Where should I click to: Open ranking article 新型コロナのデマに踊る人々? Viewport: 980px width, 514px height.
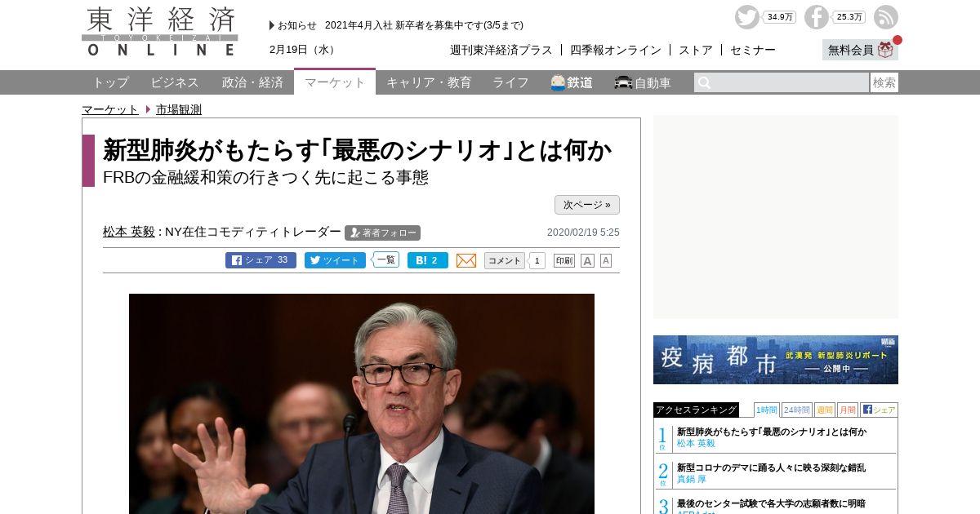click(x=772, y=467)
